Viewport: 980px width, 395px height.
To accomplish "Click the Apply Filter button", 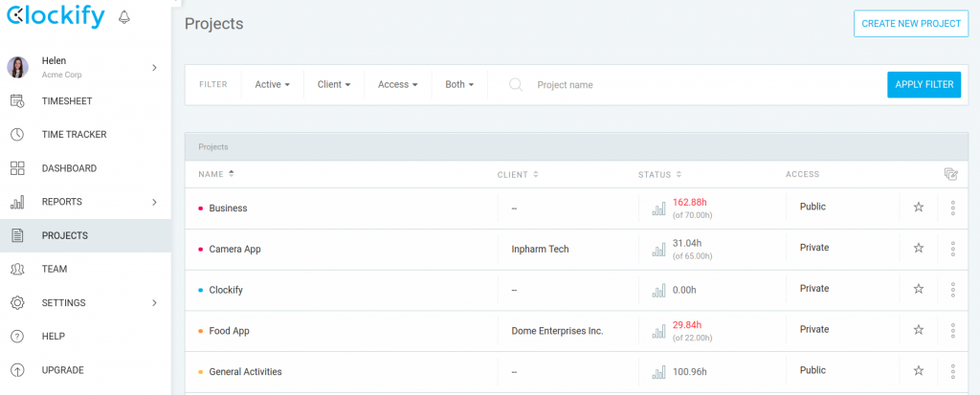I will (924, 84).
